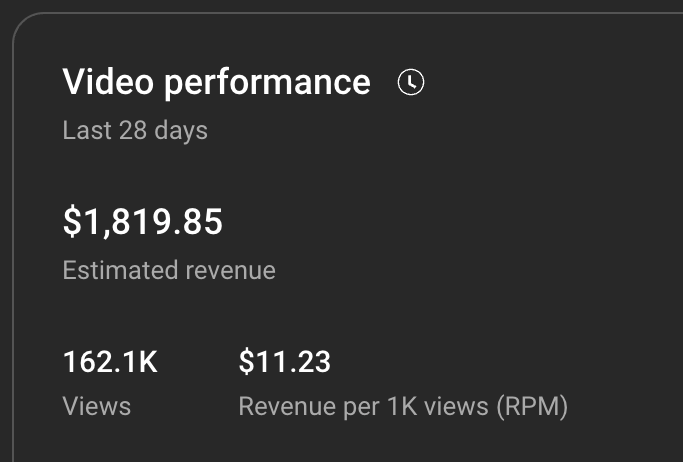The width and height of the screenshot is (683, 462).
Task: Select the 162.1K views count
Action: pyautogui.click(x=110, y=362)
